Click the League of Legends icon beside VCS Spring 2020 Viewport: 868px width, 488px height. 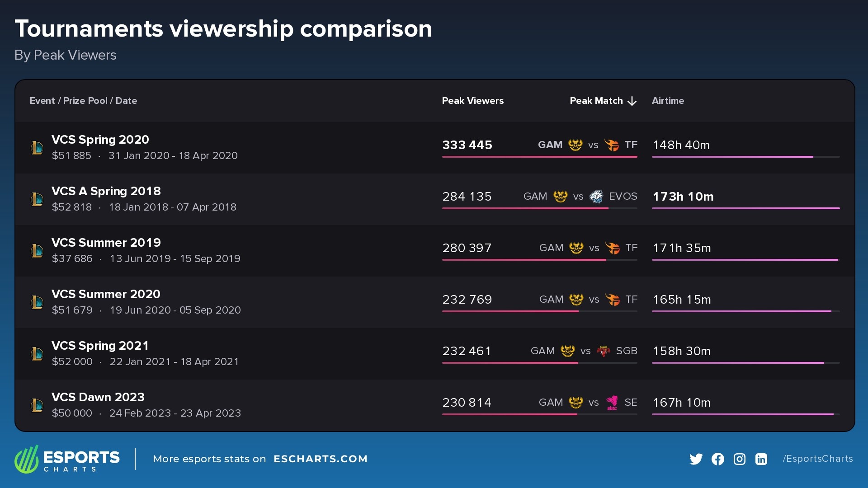[x=38, y=147]
